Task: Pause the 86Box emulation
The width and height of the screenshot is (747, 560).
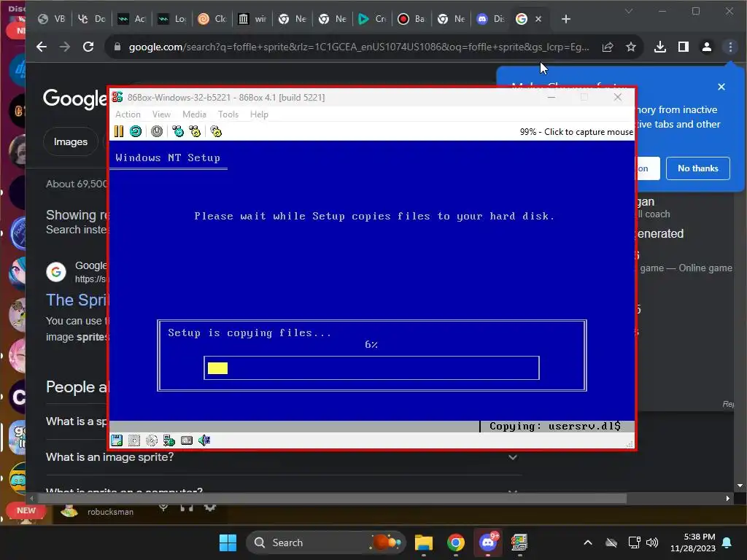Action: click(119, 131)
